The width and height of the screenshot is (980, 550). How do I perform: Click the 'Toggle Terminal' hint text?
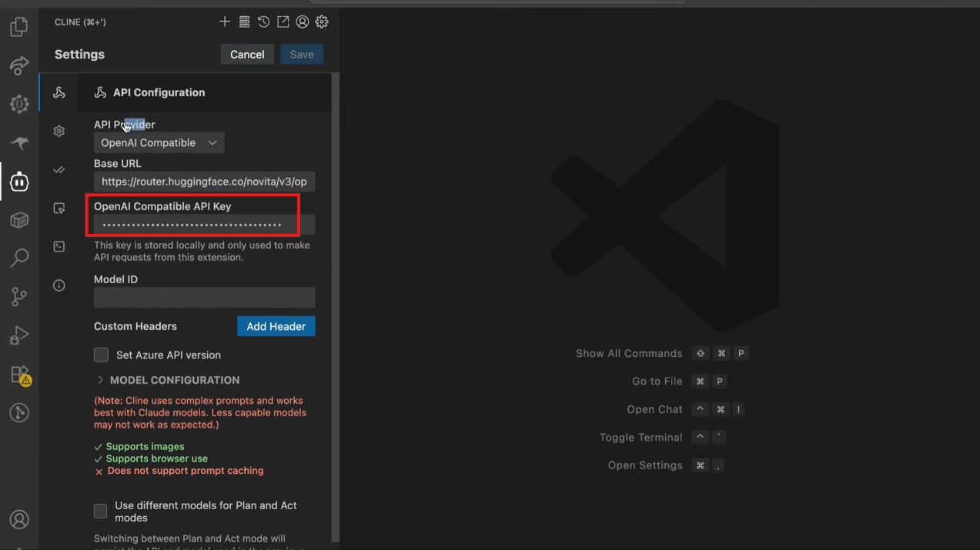point(641,437)
